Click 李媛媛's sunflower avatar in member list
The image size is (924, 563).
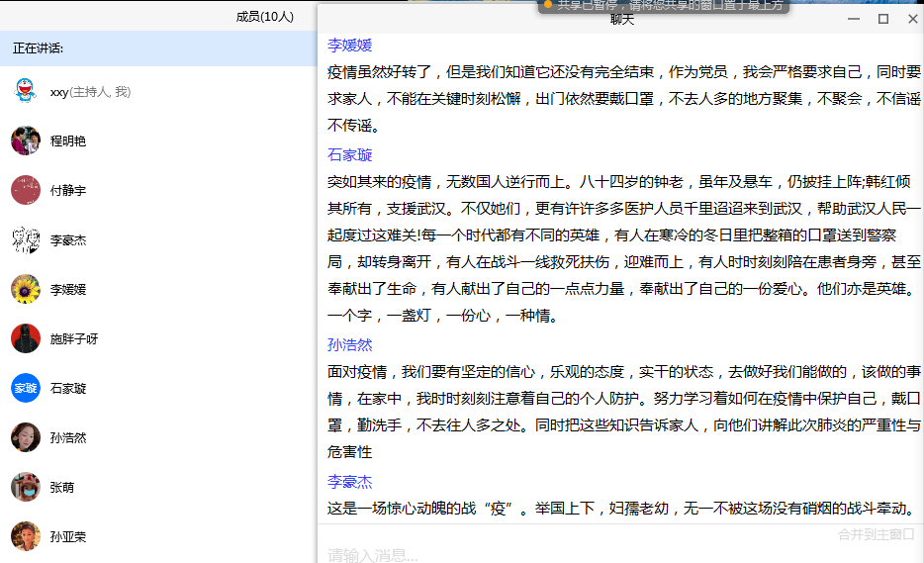[x=25, y=289]
